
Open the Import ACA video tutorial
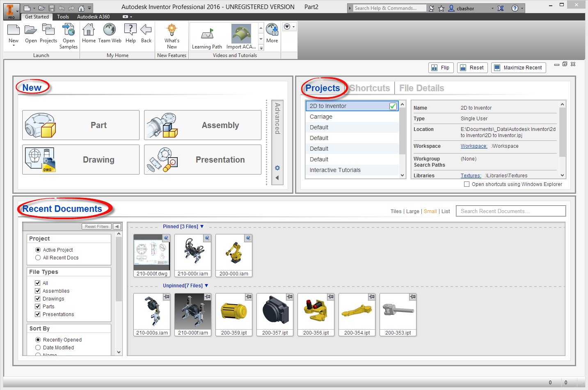(241, 36)
